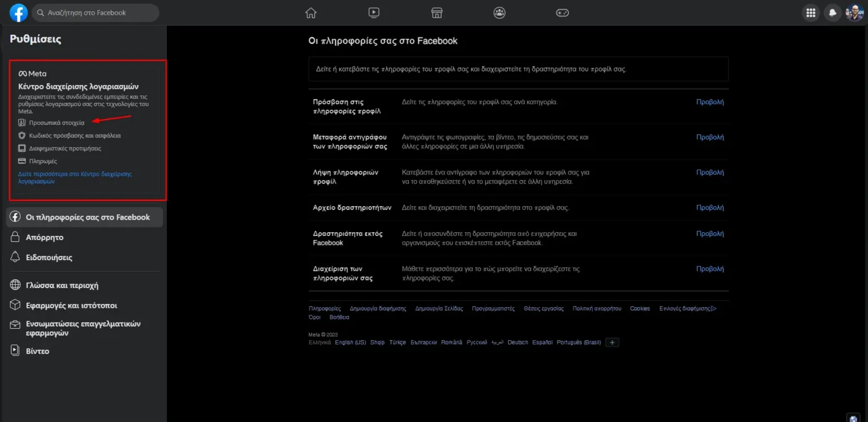Open the Home feed icon
Viewport: 868px width, 422px height.
311,12
